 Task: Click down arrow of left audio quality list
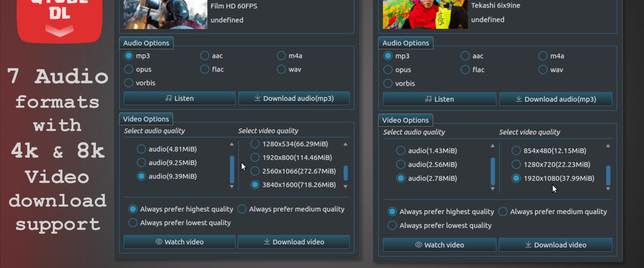pos(232,187)
